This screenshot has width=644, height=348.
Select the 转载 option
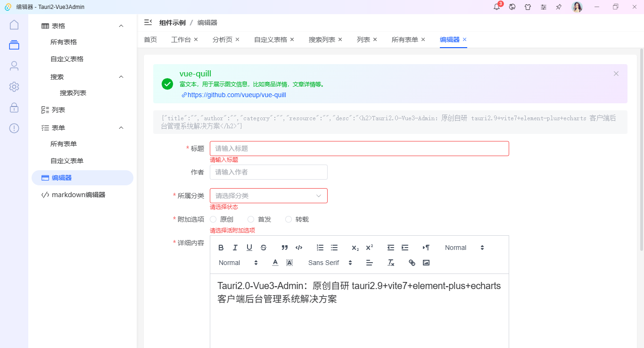(288, 219)
